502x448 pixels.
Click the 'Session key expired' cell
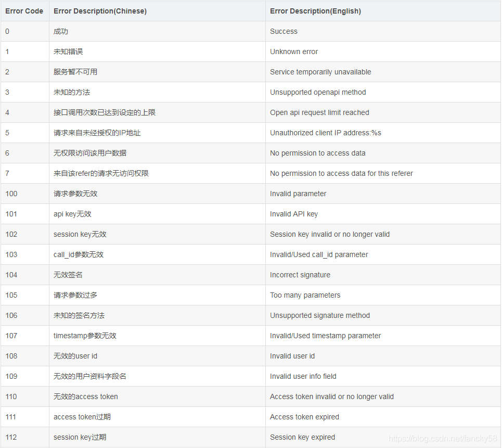click(x=383, y=437)
